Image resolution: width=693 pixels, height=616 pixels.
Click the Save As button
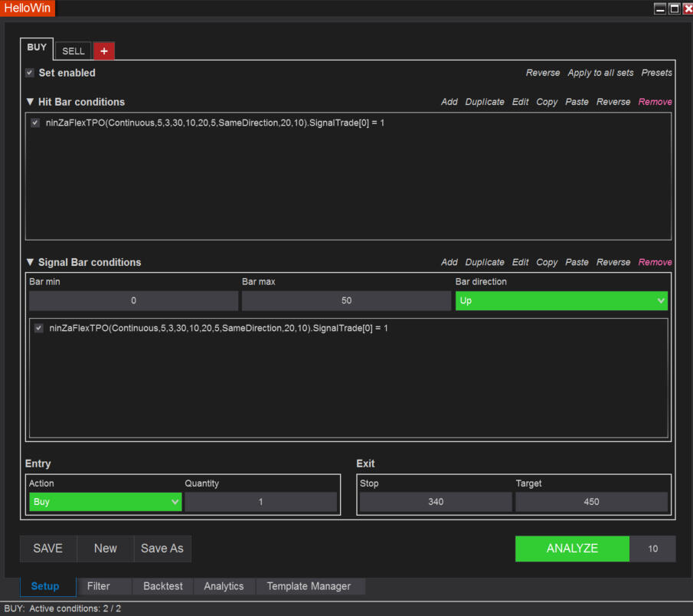click(162, 549)
